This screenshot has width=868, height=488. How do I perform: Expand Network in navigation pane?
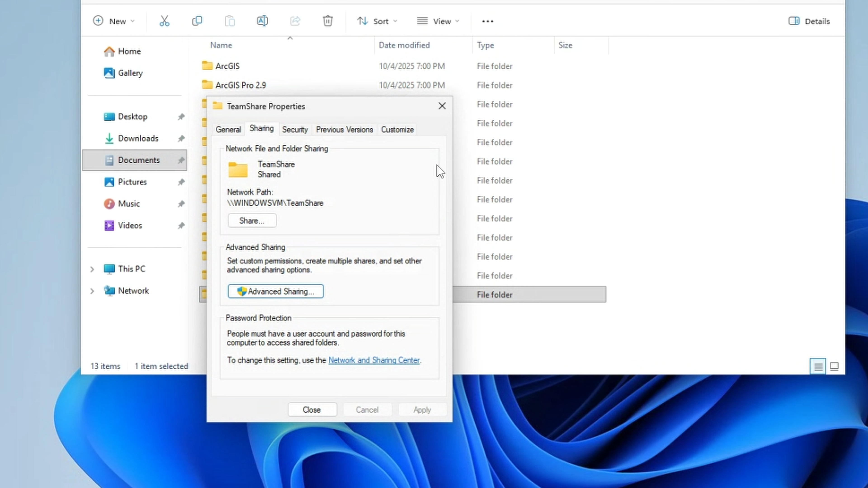pyautogui.click(x=92, y=291)
